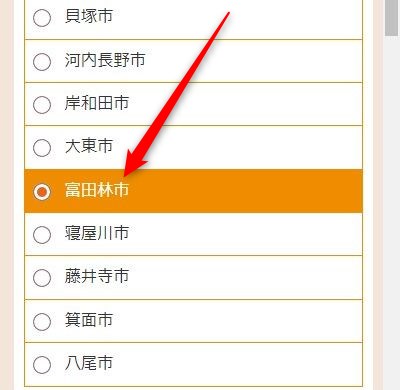Click the 貝塚市 text label
The height and width of the screenshot is (390, 400).
click(x=89, y=16)
